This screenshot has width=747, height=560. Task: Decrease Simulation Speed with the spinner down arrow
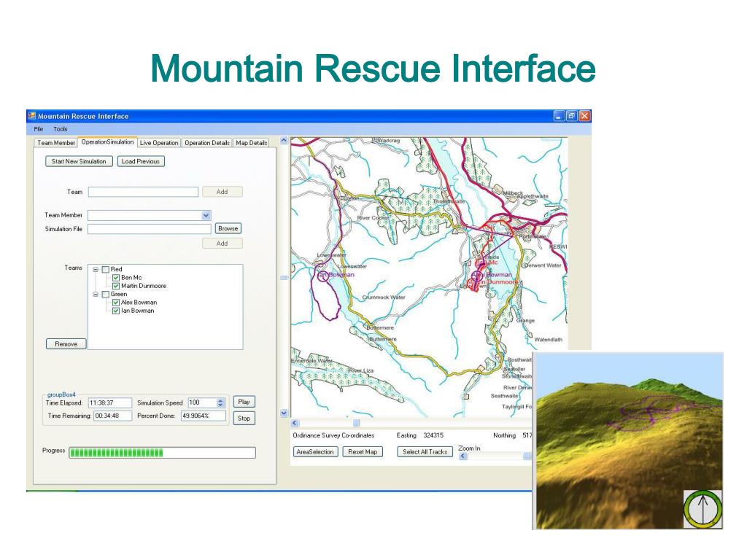tap(220, 405)
